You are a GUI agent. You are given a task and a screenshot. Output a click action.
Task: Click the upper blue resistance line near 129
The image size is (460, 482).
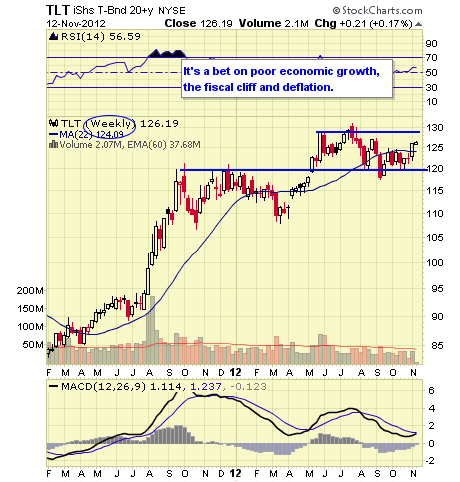(368, 132)
